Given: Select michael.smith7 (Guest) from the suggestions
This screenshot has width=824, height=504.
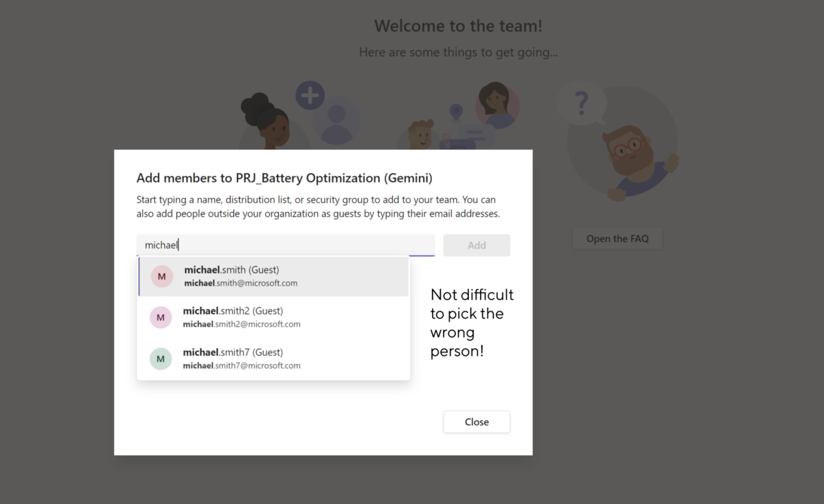Looking at the screenshot, I should (x=273, y=358).
